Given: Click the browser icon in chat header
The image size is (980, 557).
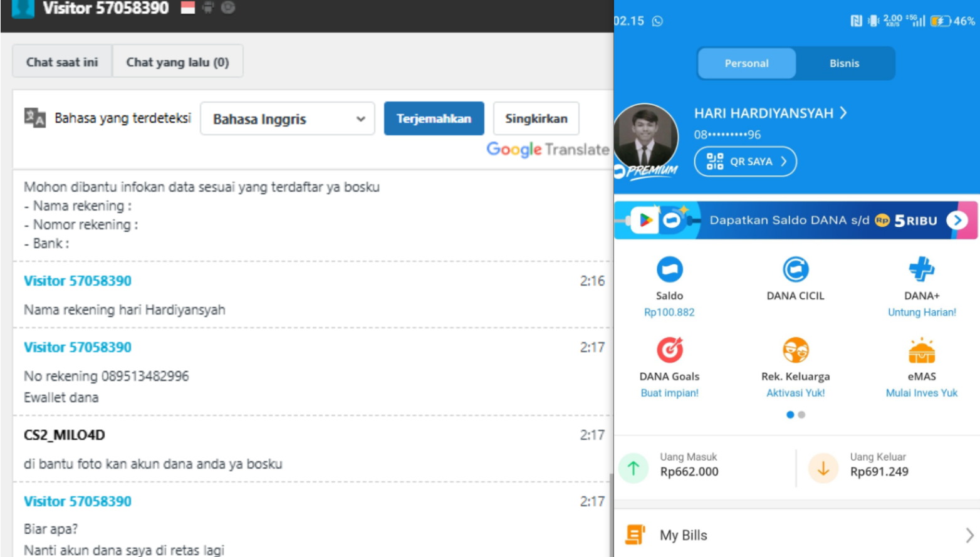Looking at the screenshot, I should [228, 8].
